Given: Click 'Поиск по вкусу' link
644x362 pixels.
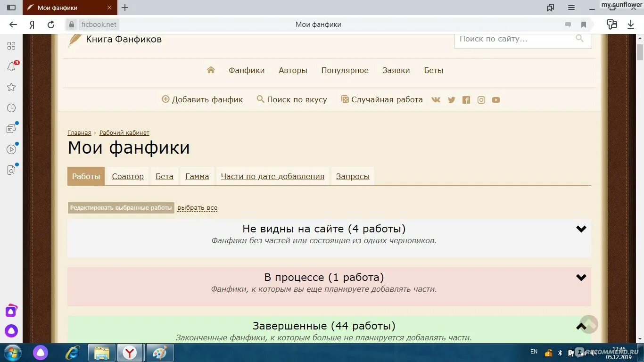Looking at the screenshot, I should point(292,99).
